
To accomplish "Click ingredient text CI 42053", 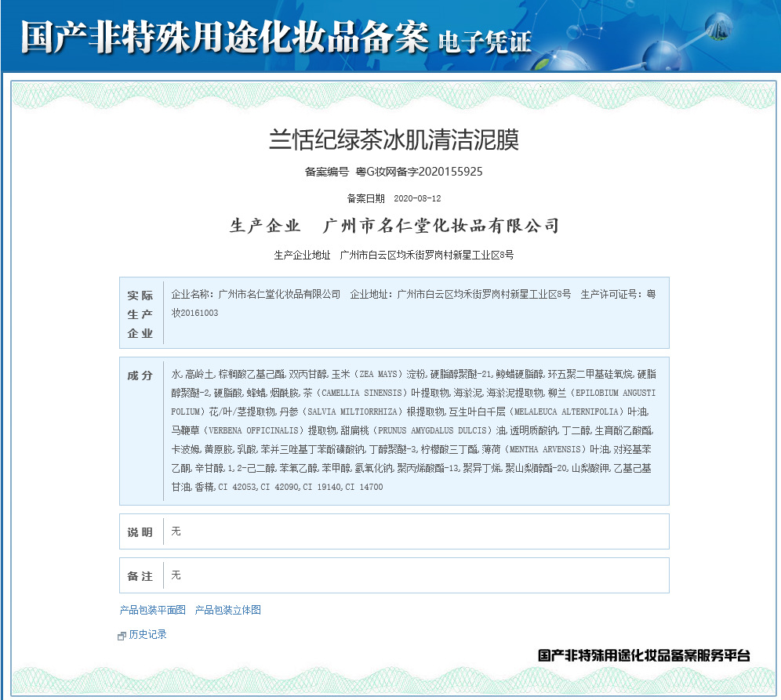I will [x=237, y=487].
